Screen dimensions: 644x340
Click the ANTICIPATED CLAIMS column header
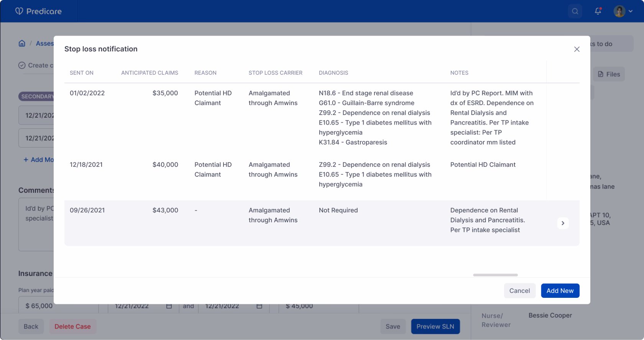149,73
